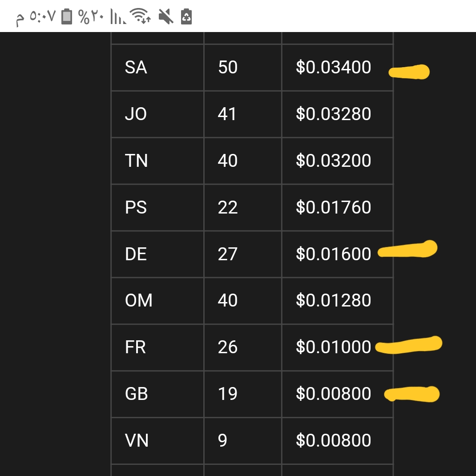
Task: Click the yellow mark beside SA earnings
Action: coord(409,72)
